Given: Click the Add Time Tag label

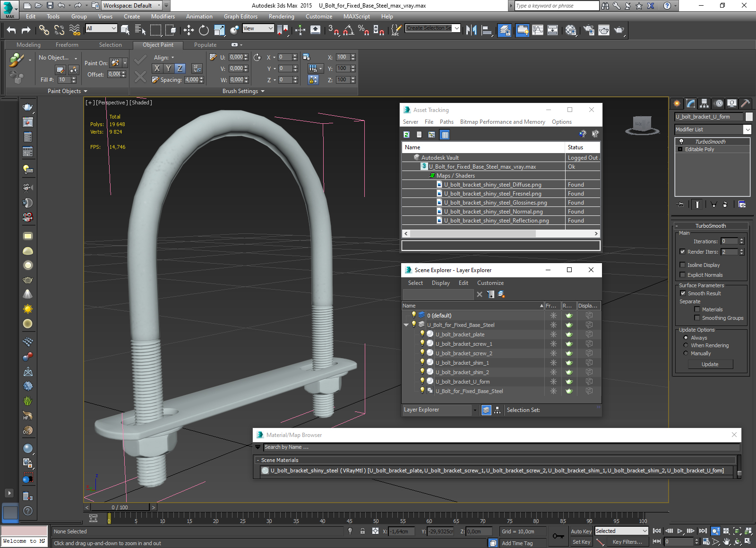Looking at the screenshot, I should pos(517,543).
